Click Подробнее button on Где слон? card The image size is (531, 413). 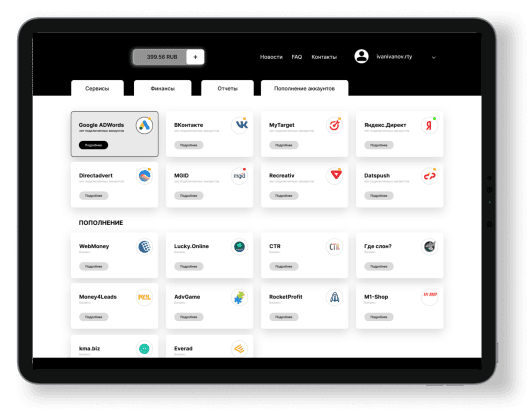[379, 266]
